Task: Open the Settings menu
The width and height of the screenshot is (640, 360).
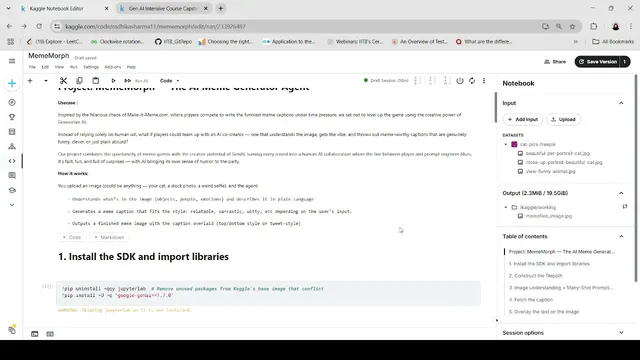Action: click(91, 67)
